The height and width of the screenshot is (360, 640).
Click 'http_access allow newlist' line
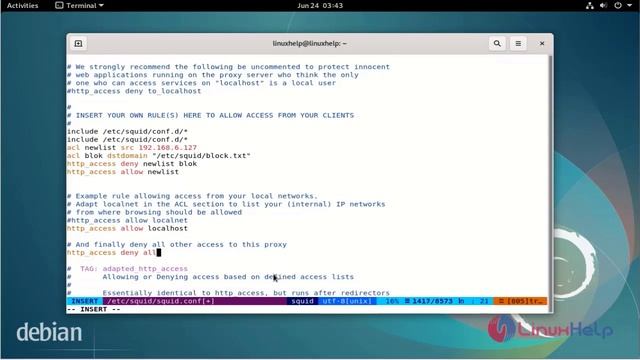(x=123, y=172)
